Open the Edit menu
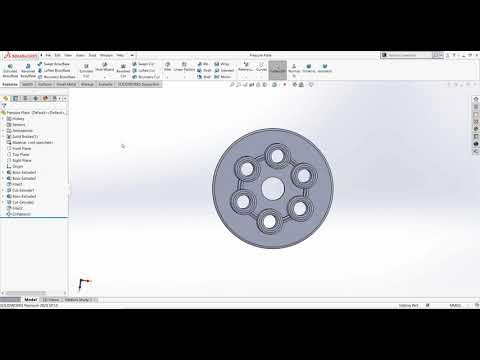Image resolution: width=480 pixels, height=360 pixels. tap(58, 55)
